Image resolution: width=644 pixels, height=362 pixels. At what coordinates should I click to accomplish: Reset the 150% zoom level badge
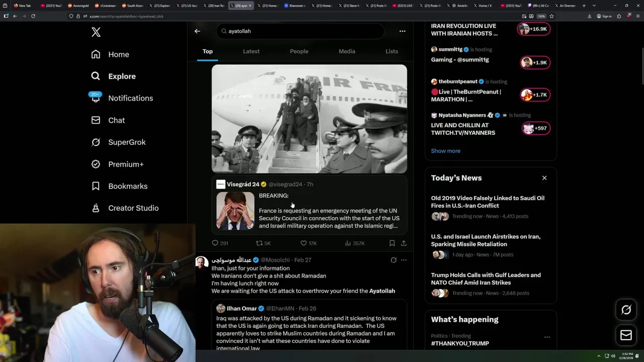tap(541, 16)
